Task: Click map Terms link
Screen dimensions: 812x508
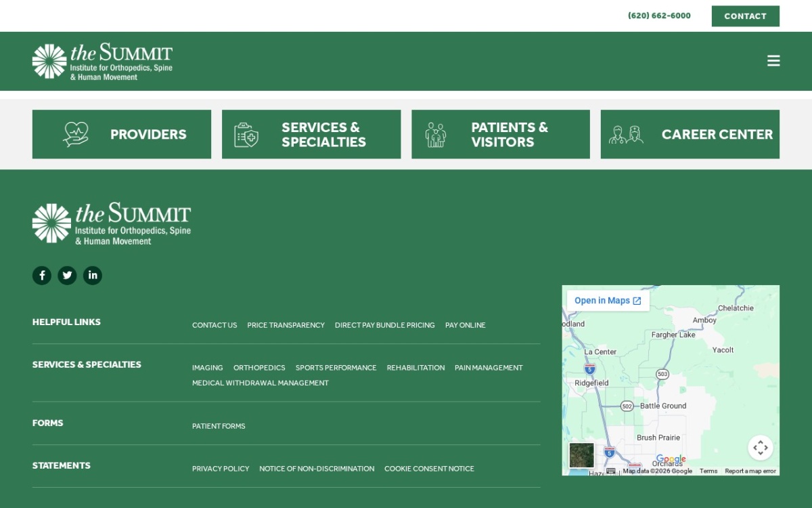Action: (708, 471)
